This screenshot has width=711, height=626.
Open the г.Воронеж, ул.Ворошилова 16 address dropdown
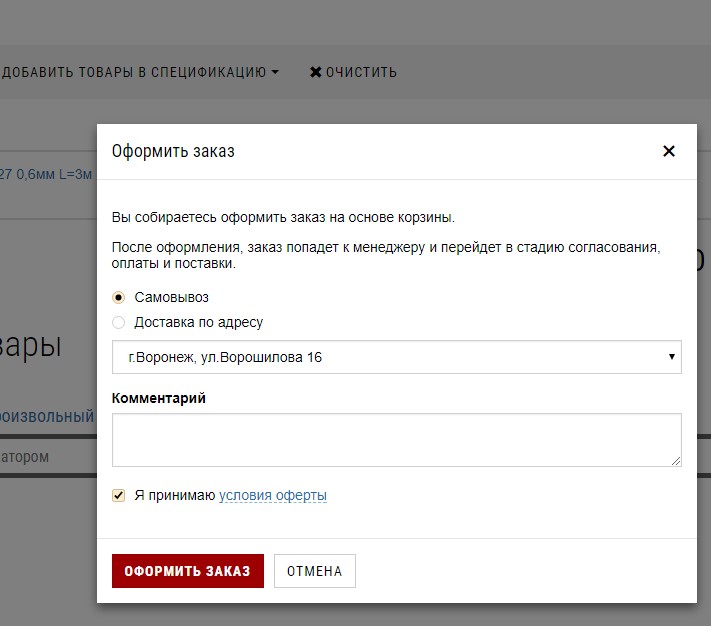click(396, 357)
